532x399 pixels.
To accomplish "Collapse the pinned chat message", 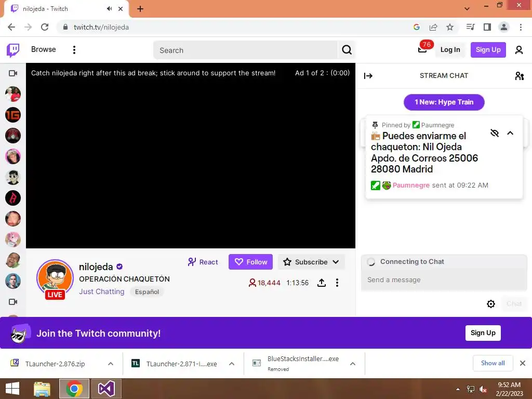I will [x=510, y=133].
